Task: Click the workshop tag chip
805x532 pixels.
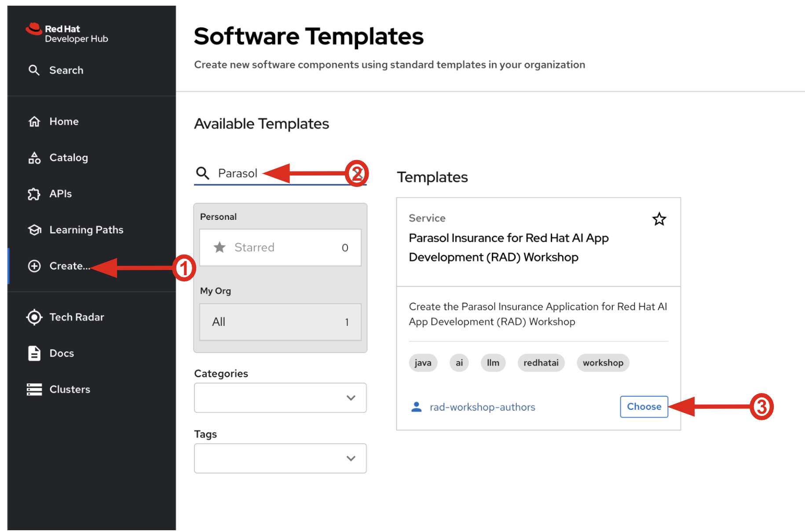Action: (603, 363)
